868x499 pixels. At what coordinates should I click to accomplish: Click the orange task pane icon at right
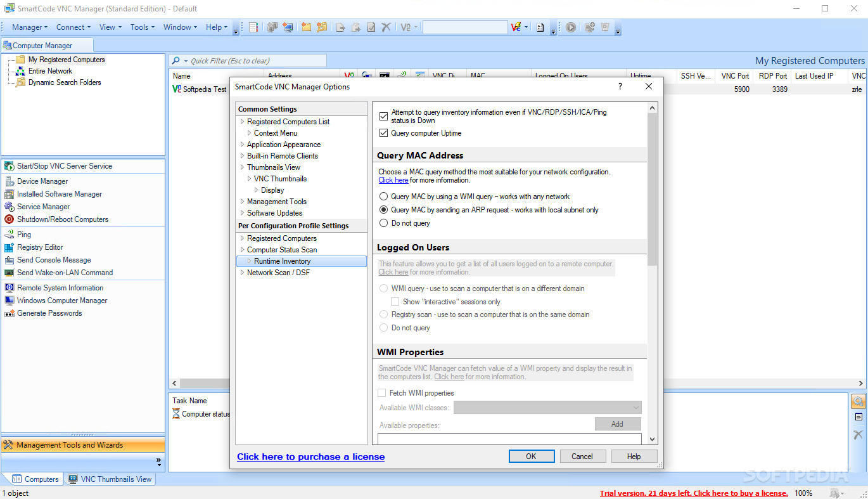[858, 401]
